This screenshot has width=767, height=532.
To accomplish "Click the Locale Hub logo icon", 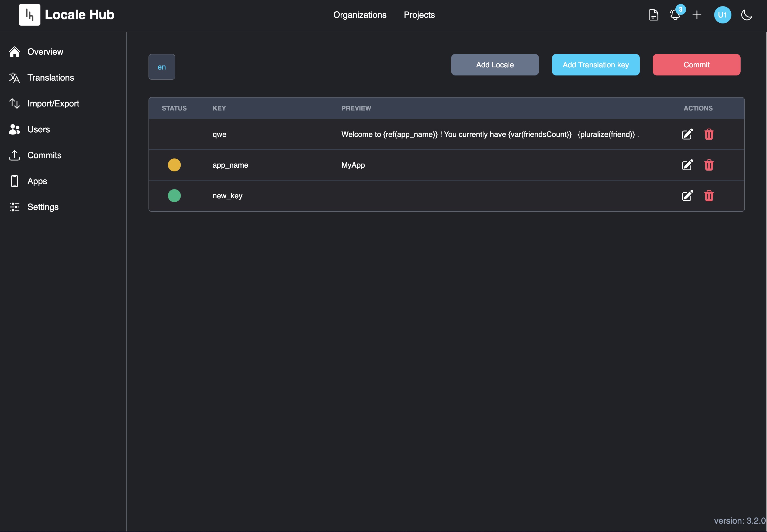I will point(29,15).
